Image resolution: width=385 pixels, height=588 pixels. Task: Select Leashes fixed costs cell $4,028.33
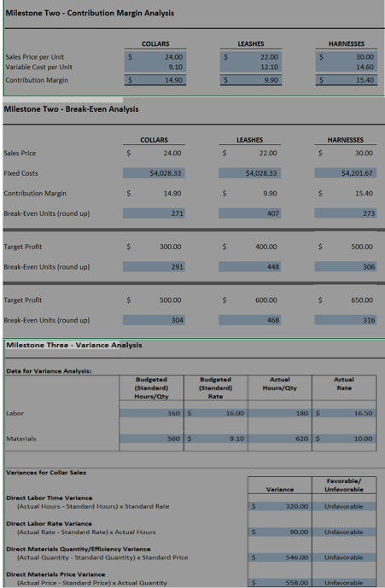coord(249,173)
